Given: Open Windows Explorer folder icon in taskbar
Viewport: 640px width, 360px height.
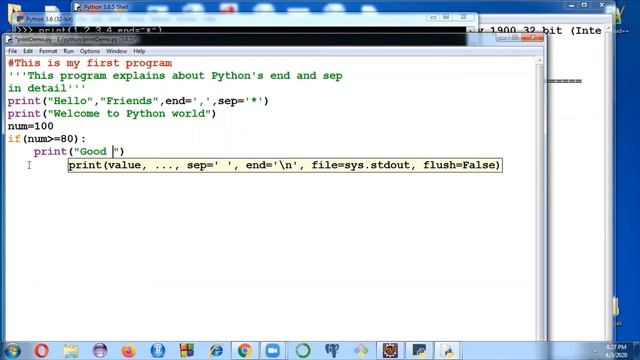Looking at the screenshot, I should (x=71, y=351).
